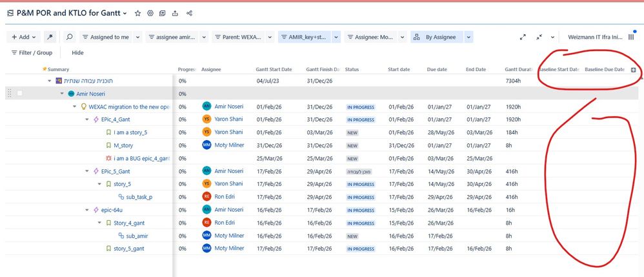644x277 pixels.
Task: Click the export upload icon in header
Action: 175,13
